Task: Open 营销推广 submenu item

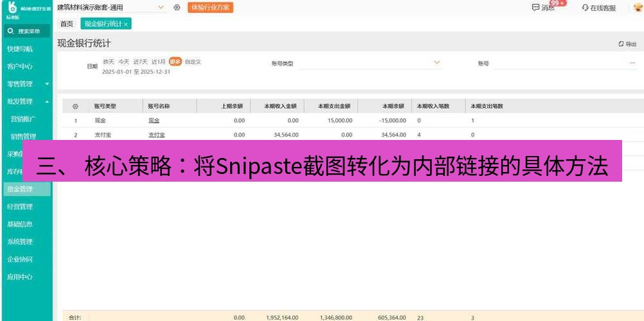Action: 23,119
